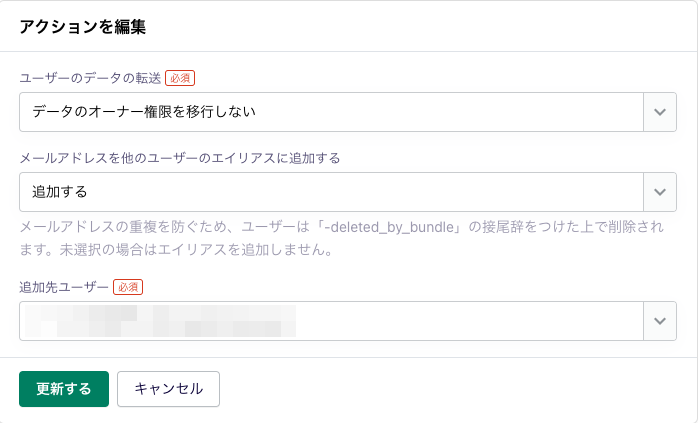Click the アクションを編集 dialog title
This screenshot has height=423, width=698.
point(83,27)
